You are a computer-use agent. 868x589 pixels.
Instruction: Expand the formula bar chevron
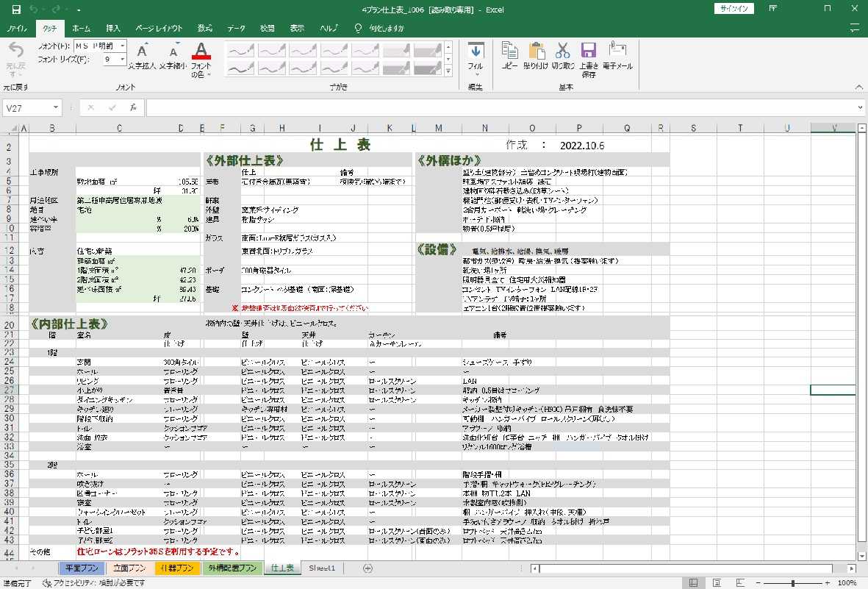click(x=860, y=107)
